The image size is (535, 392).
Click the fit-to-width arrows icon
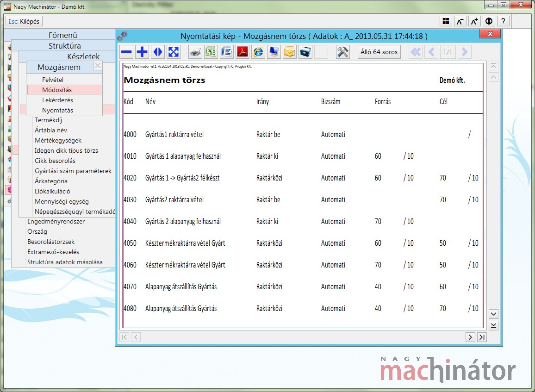point(158,52)
